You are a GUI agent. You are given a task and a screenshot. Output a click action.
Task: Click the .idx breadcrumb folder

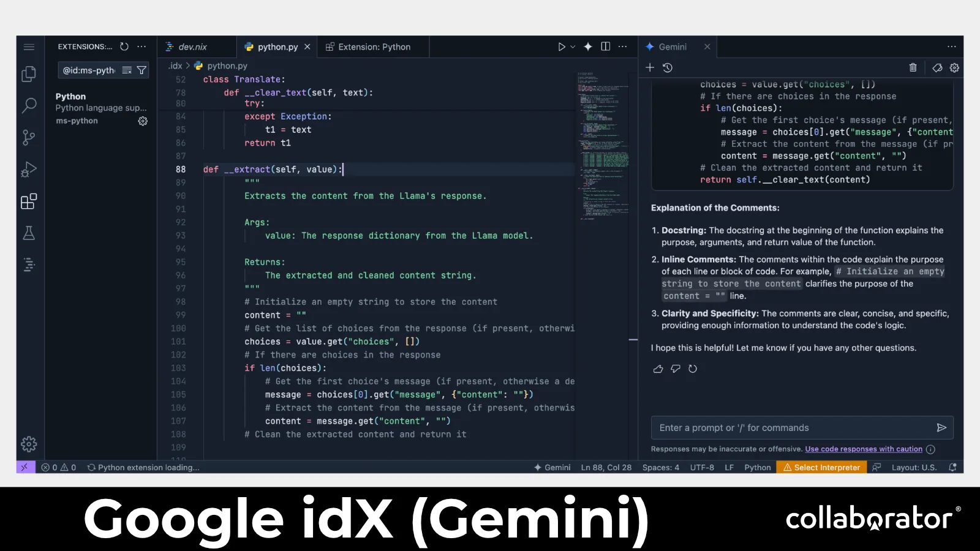[175, 66]
